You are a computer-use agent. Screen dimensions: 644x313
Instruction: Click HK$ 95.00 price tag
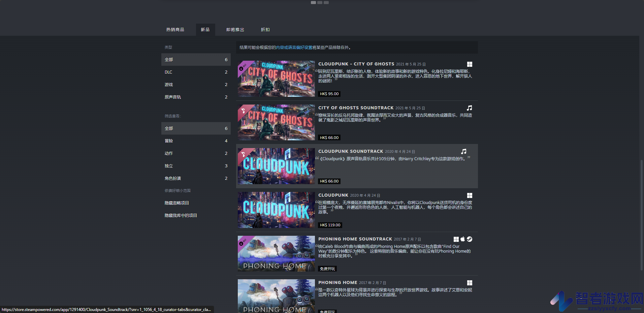[329, 94]
